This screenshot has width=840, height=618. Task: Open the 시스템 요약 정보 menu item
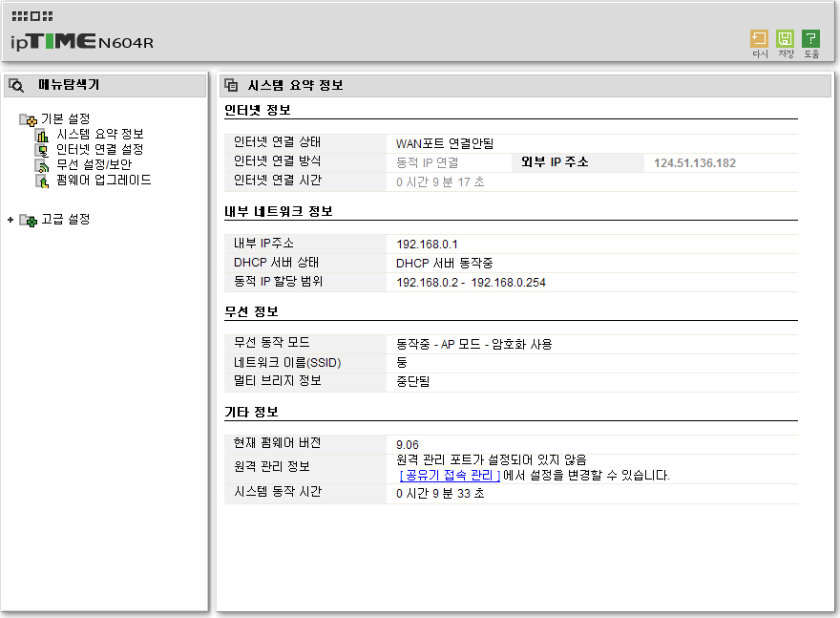pos(100,134)
